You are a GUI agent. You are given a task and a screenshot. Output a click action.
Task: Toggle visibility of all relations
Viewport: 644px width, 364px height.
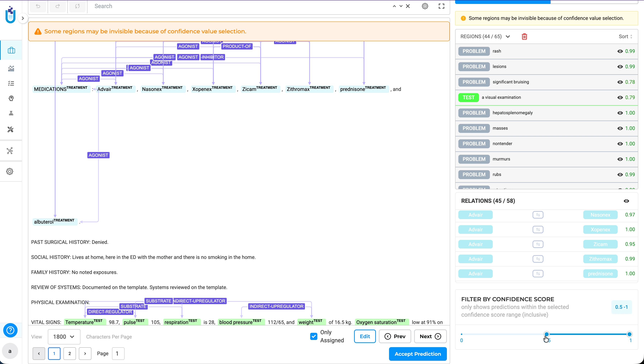pyautogui.click(x=626, y=201)
